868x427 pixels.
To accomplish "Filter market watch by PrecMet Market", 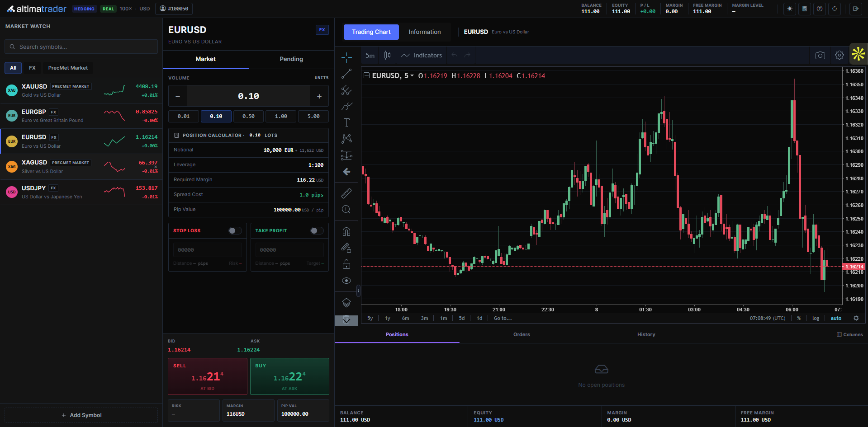I will pyautogui.click(x=68, y=68).
